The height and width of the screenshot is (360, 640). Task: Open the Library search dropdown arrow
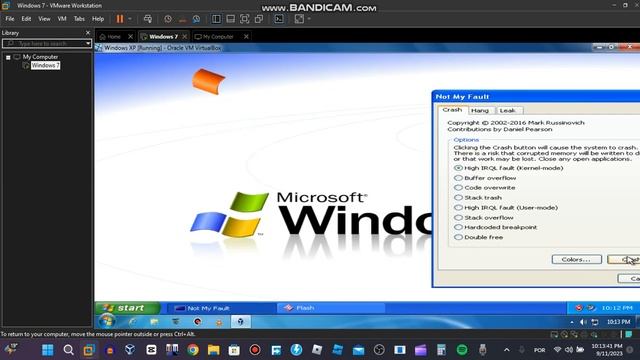(x=88, y=43)
